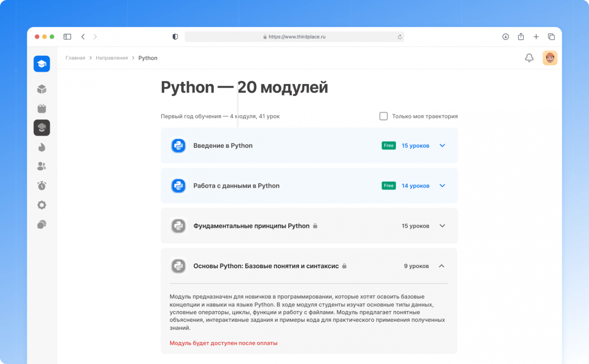Click the '15 уроков' link for 'Введение в Python'

(415, 146)
